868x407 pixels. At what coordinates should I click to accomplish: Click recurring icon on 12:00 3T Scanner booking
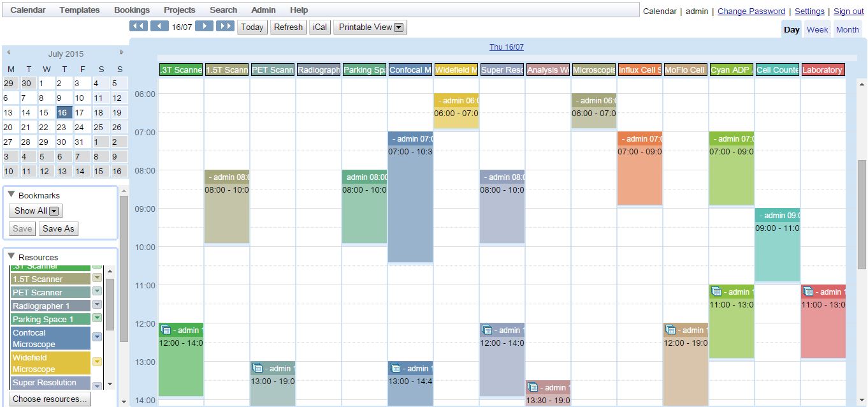click(x=166, y=330)
